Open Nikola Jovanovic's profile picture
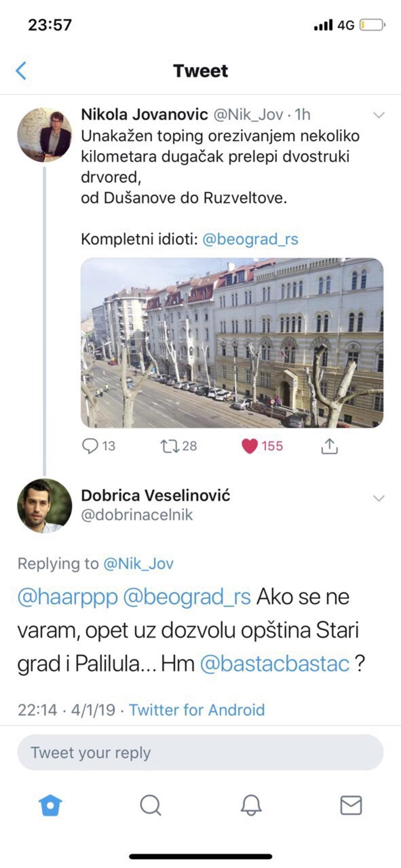401x868 pixels. click(45, 135)
